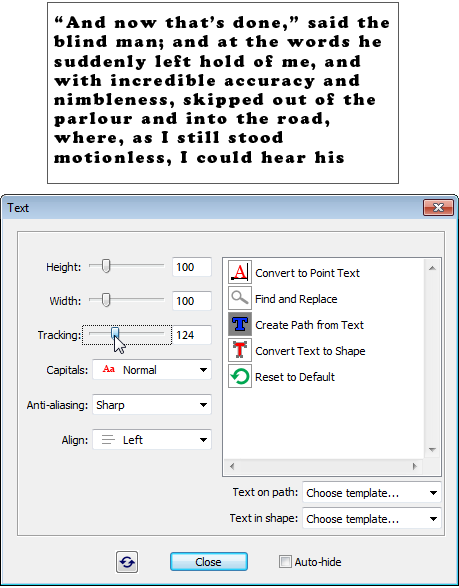Click the Align left lines icon

(x=108, y=440)
